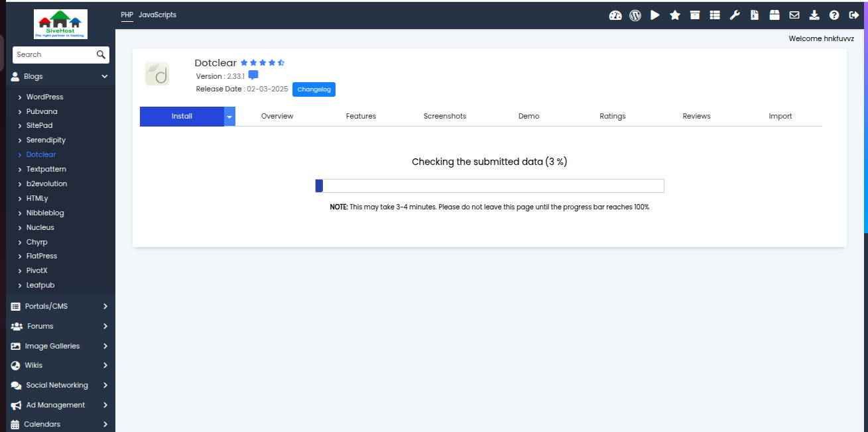Open the question mark help icon
Viewport: 868px width, 432px height.
[x=834, y=15]
